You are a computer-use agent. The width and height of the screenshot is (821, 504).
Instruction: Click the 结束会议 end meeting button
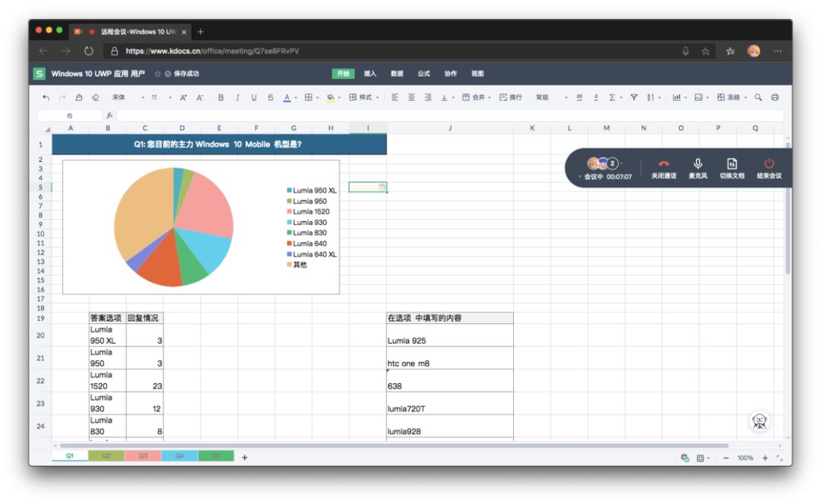tap(769, 169)
